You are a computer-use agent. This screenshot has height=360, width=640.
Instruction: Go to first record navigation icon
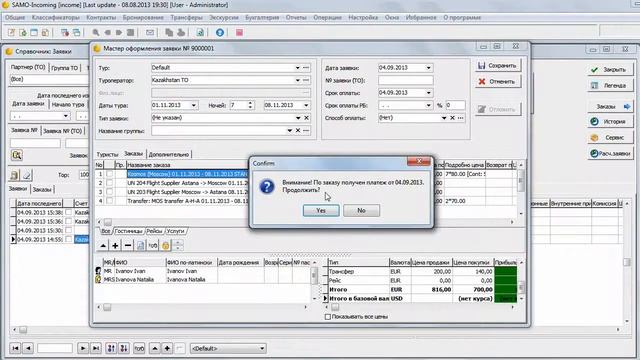(x=16, y=348)
